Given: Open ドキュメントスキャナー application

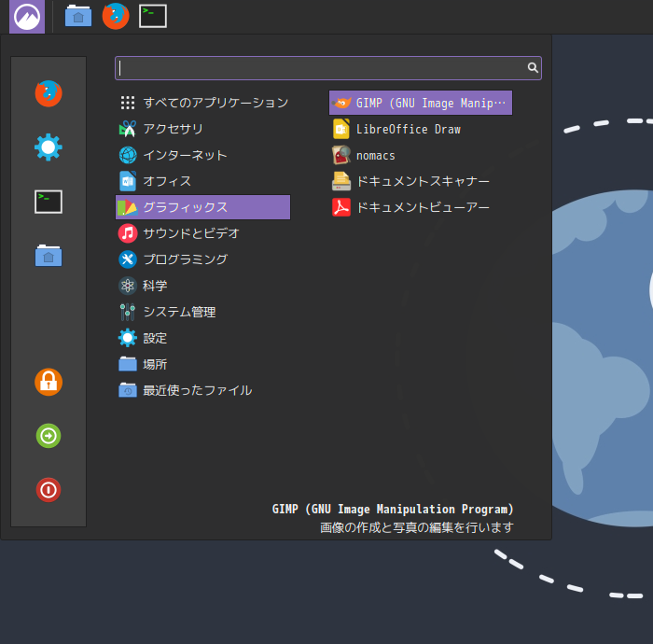Looking at the screenshot, I should pyautogui.click(x=422, y=181).
